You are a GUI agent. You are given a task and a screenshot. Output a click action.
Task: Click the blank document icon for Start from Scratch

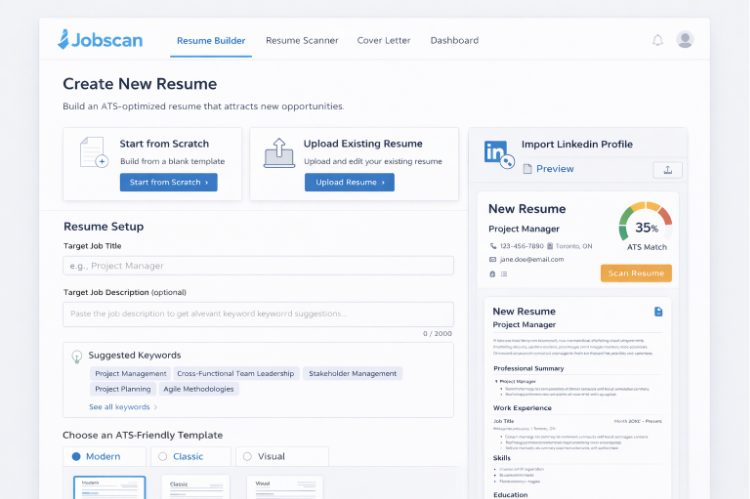(x=94, y=152)
